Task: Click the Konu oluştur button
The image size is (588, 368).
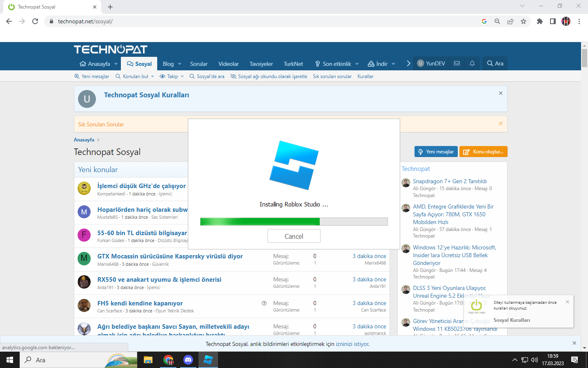Action: point(483,152)
